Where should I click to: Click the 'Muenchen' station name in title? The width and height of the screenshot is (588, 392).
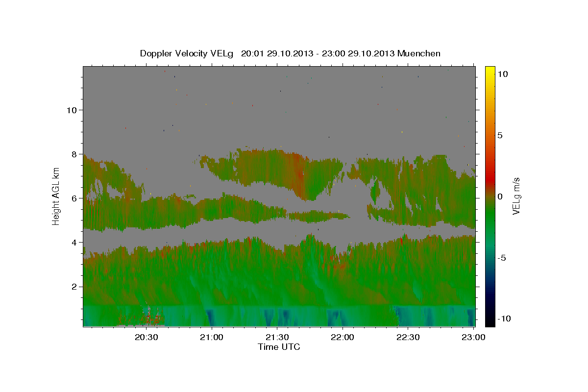419,53
